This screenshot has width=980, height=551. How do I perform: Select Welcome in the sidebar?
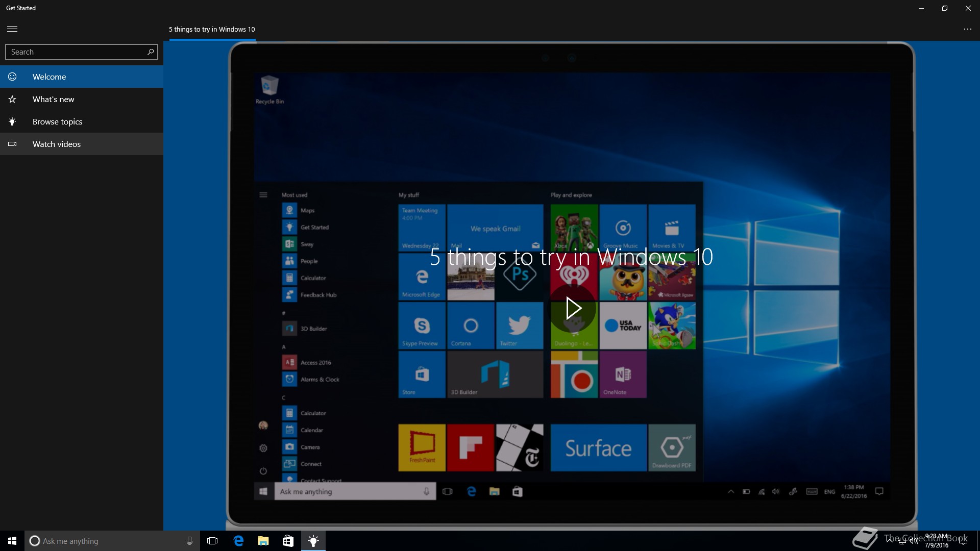tap(82, 77)
